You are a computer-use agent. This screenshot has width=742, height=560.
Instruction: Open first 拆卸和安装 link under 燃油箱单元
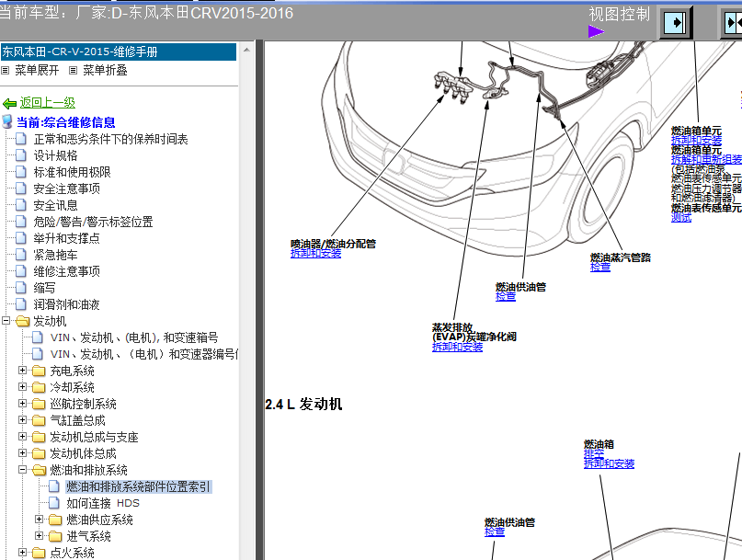pos(696,141)
